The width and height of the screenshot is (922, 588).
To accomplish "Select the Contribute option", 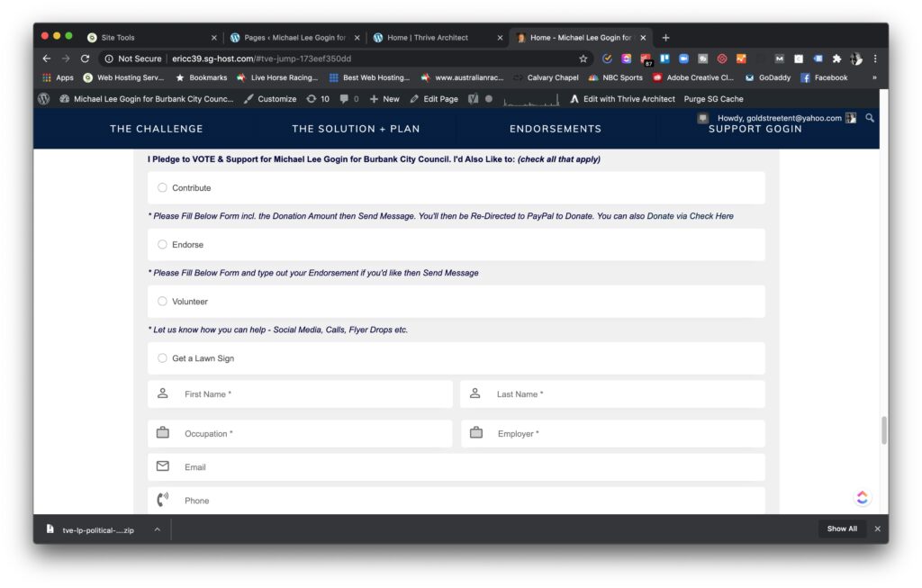I will pos(162,187).
